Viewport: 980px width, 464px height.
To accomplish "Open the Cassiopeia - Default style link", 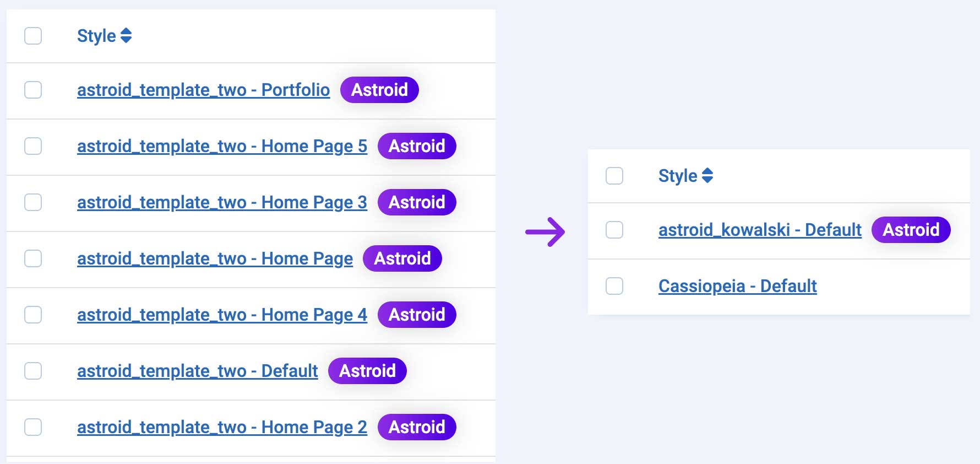I will 738,286.
